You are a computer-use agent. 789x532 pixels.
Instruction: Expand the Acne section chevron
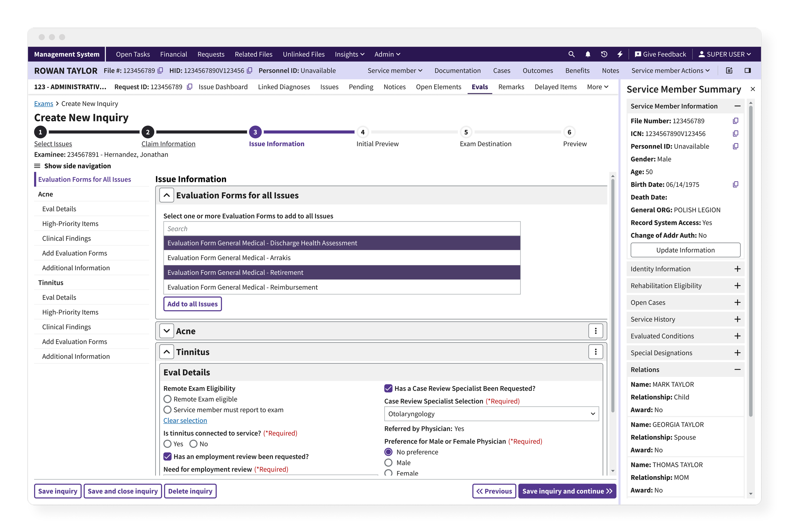[167, 331]
